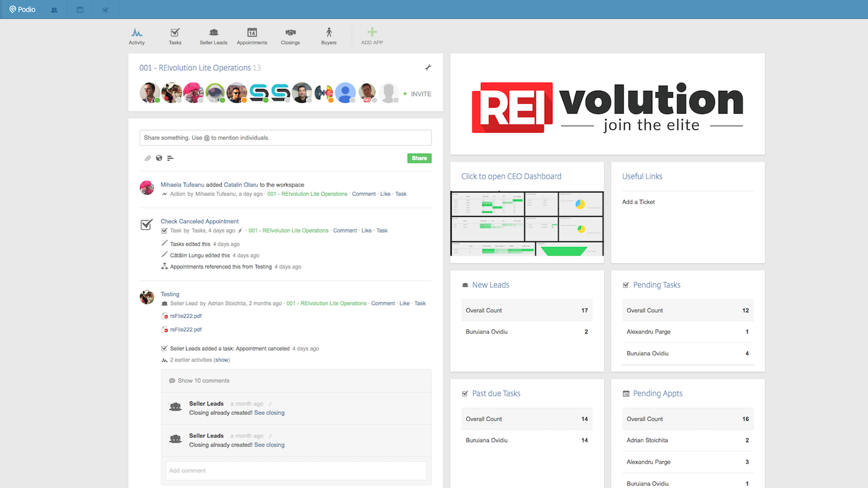This screenshot has width=868, height=488.
Task: Click 'Cătălin Lungu edited this' activity line
Action: [x=200, y=256]
